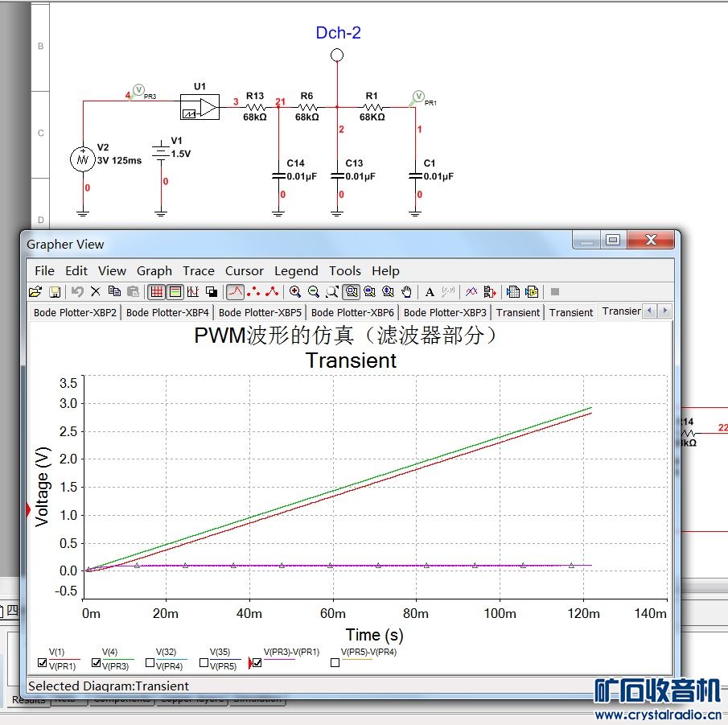Check the V(PR5)-V(PR4) trace checkbox

[335, 663]
